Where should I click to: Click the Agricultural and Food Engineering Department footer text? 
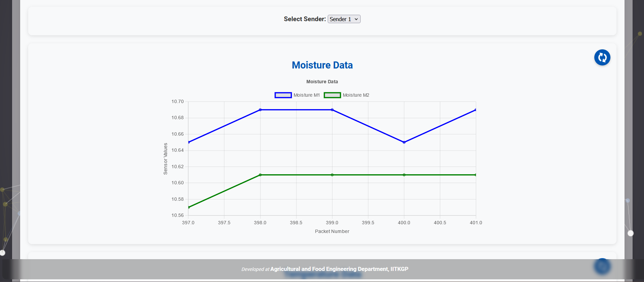pos(339,269)
